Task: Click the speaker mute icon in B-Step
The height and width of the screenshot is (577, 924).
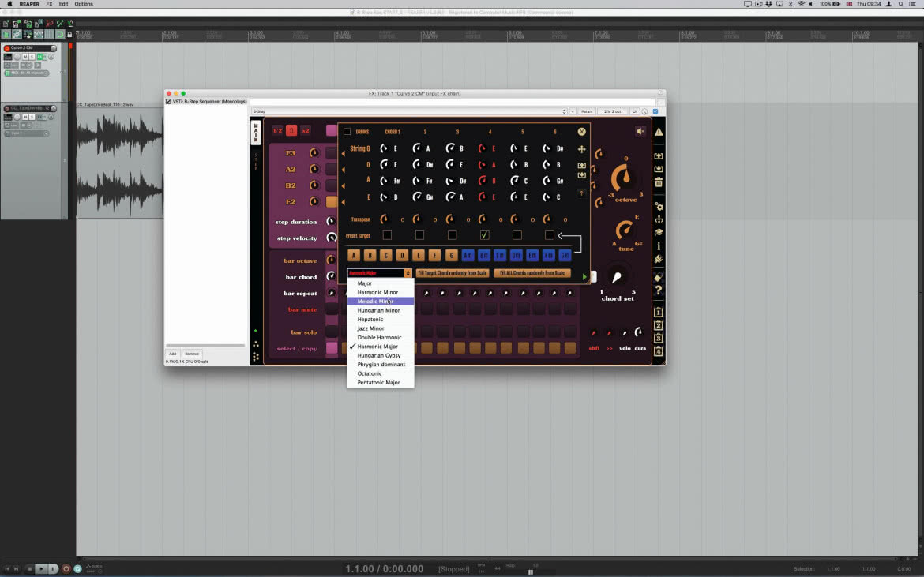Action: 640,131
